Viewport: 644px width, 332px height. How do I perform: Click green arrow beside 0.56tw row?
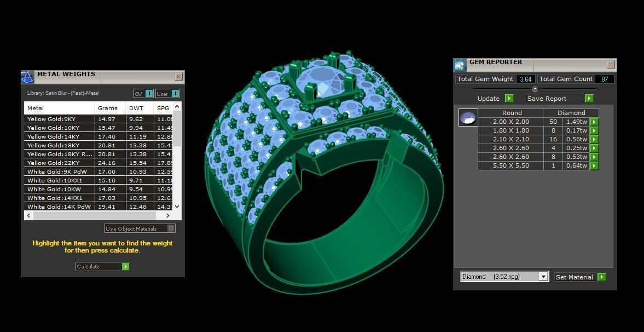coord(594,140)
